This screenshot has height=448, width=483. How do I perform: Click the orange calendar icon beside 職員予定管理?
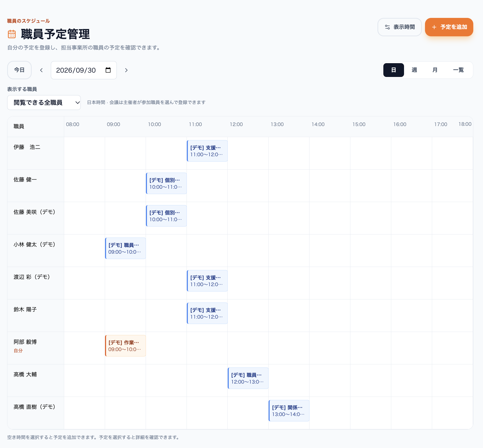(12, 34)
